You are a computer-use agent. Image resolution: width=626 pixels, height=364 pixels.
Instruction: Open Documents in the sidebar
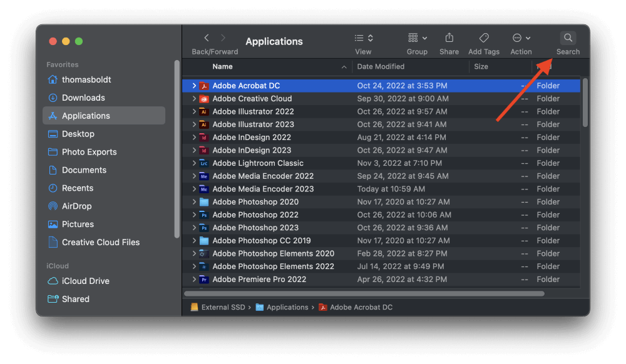[x=104, y=170]
